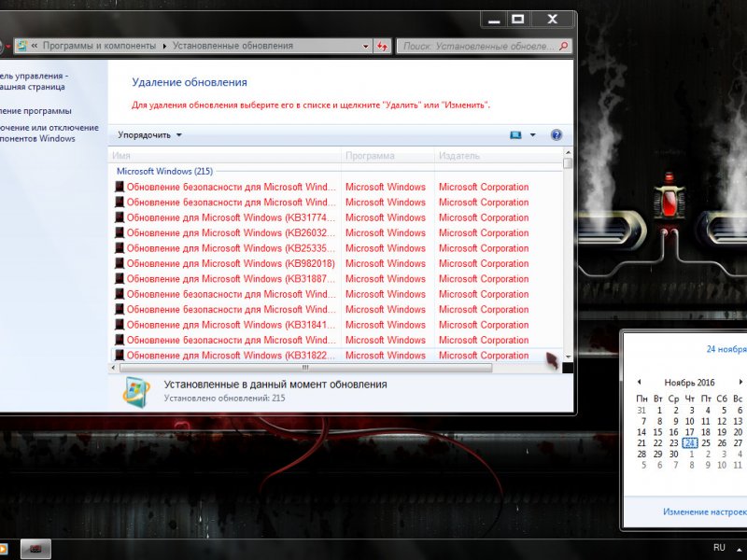Click the horizontal scrollbar left arrow
The image size is (747, 560).
click(113, 368)
